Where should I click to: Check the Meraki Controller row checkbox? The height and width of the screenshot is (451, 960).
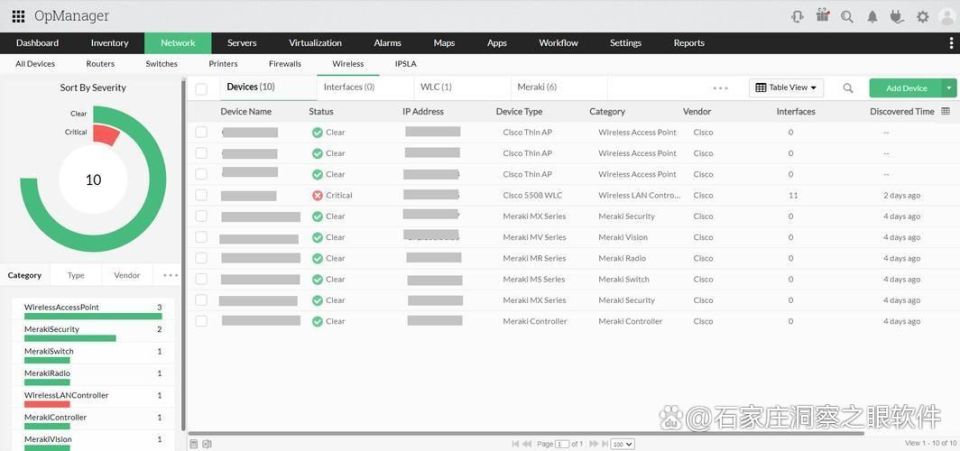coord(201,321)
